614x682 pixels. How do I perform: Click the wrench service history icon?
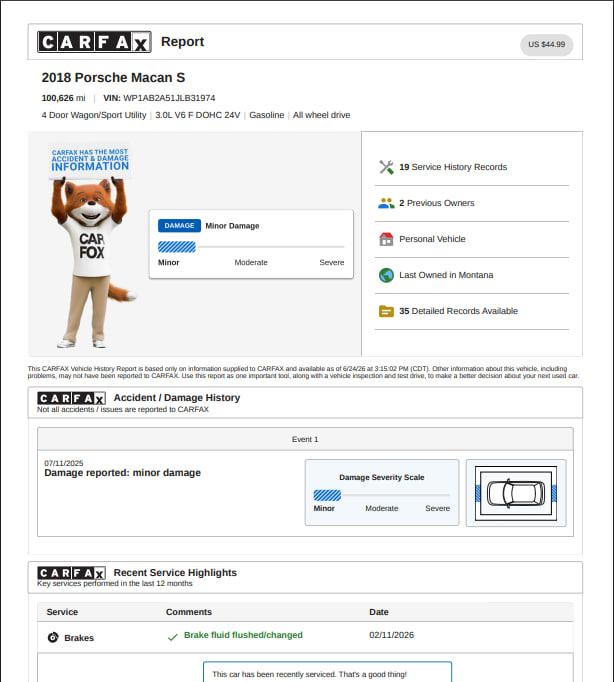(x=386, y=167)
